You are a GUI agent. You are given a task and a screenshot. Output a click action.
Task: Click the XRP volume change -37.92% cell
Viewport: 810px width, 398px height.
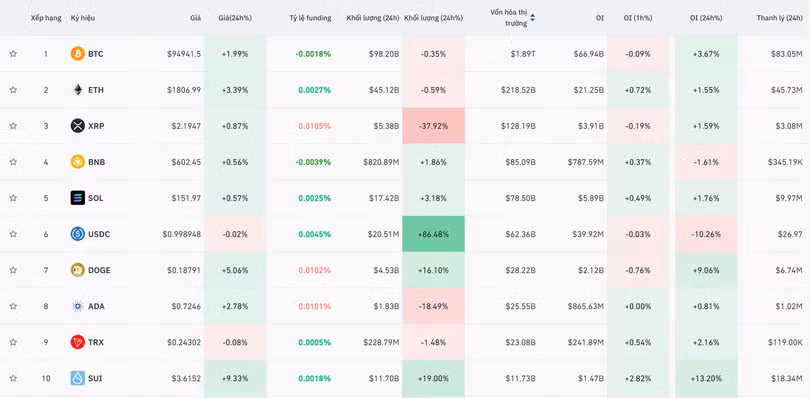(x=433, y=126)
